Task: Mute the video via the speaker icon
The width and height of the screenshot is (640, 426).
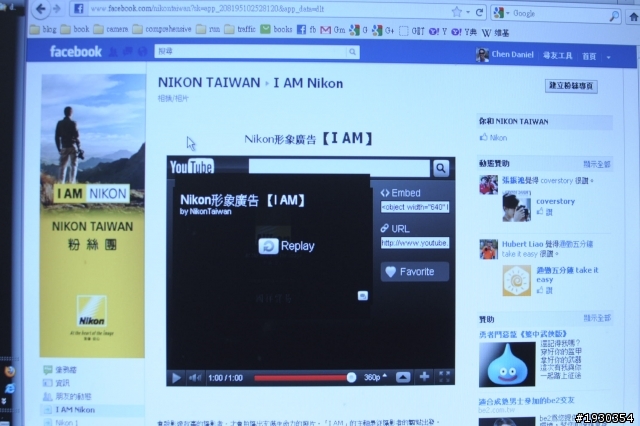Action: [x=195, y=378]
